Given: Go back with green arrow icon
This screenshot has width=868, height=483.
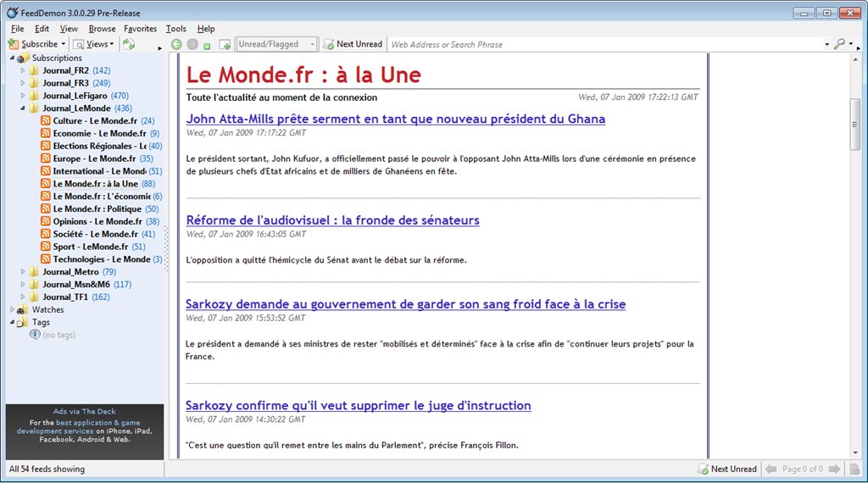Looking at the screenshot, I should pyautogui.click(x=176, y=44).
